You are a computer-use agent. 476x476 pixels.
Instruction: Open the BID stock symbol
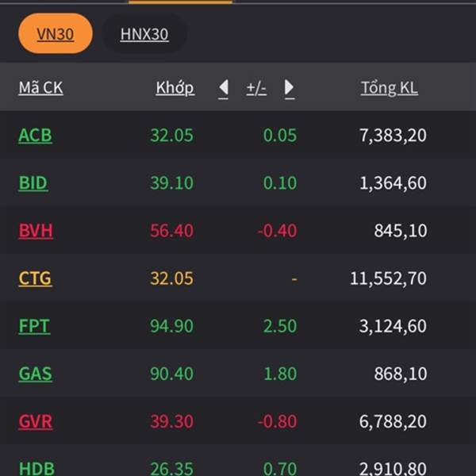click(33, 182)
